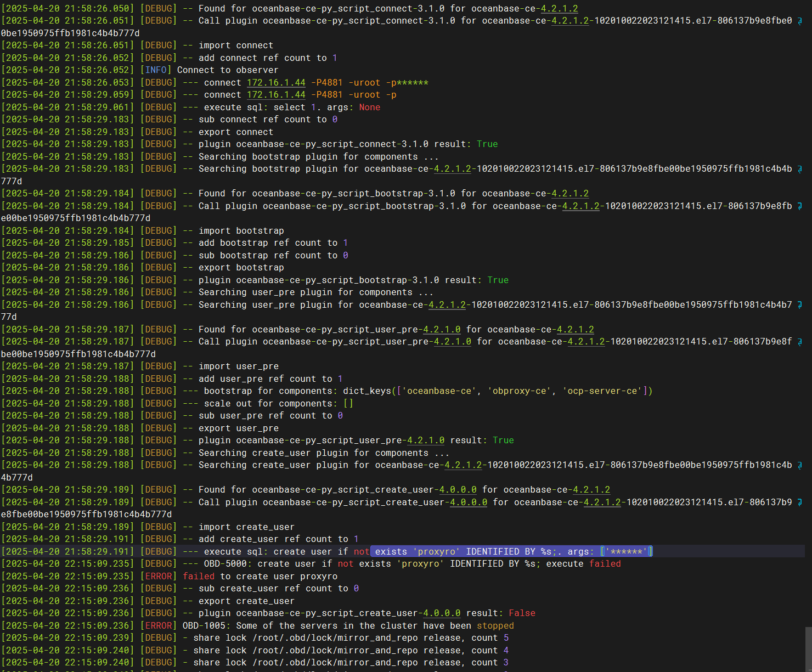This screenshot has width=812, height=672.
Task: Open 4.2.1.0 link in 'py_script_user_pre-4.2.1.0 result: True' line
Action: [x=426, y=441]
